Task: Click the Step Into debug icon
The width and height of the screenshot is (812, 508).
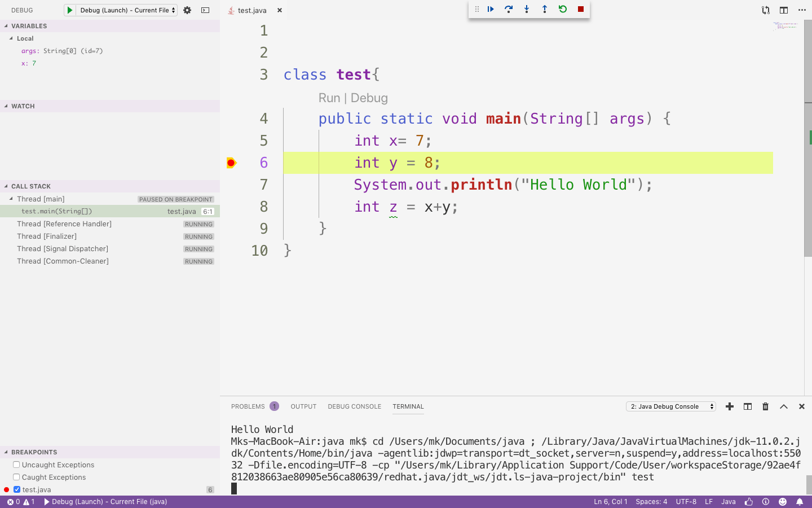Action: [527, 9]
